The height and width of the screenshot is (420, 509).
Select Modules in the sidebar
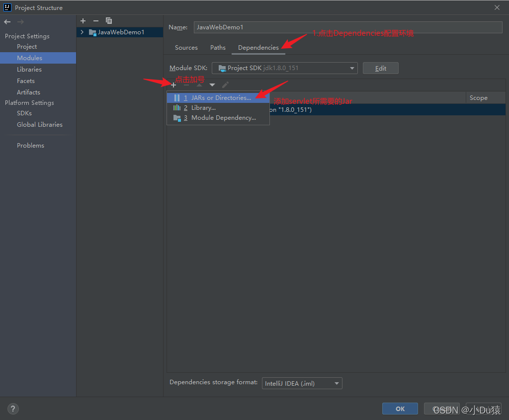38,58
